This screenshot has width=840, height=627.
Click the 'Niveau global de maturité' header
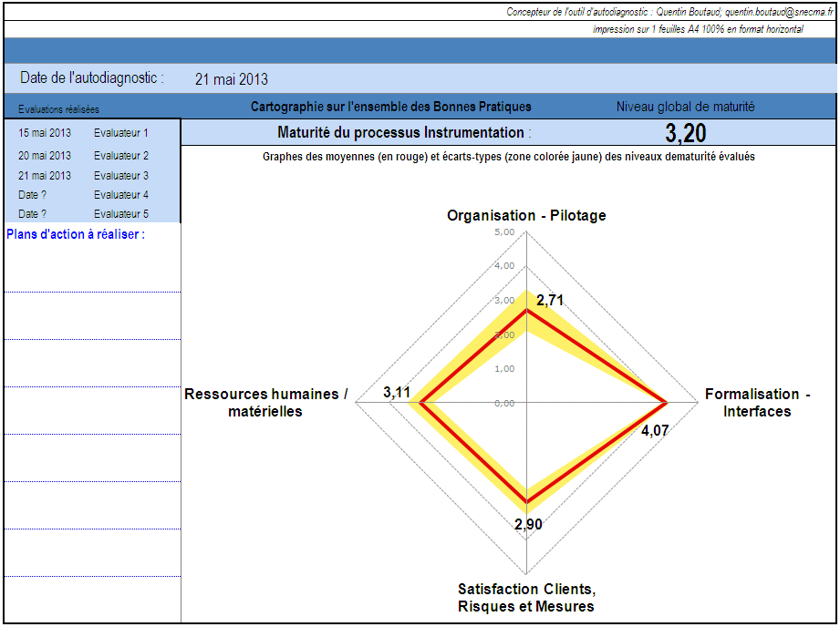tap(685, 107)
